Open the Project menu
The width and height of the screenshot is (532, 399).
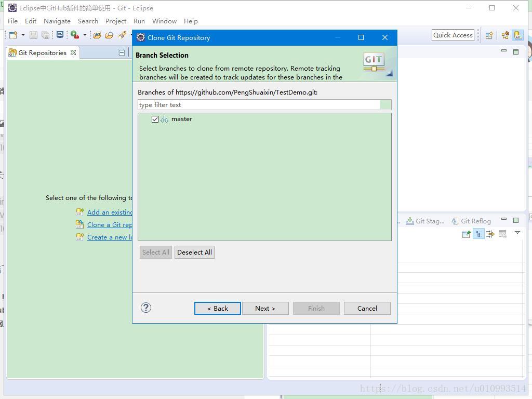coord(116,21)
